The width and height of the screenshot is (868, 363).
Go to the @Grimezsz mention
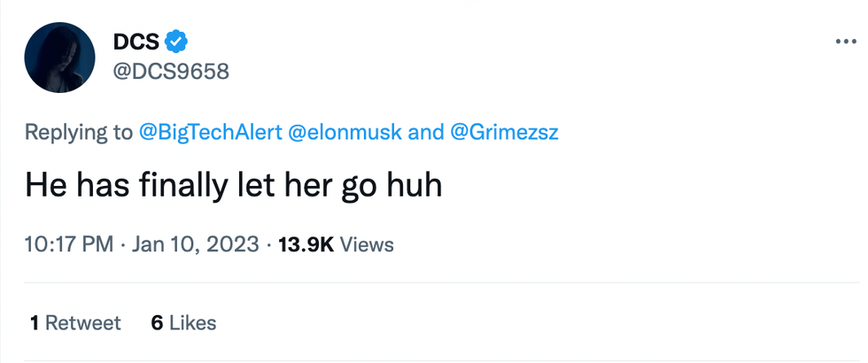click(506, 132)
